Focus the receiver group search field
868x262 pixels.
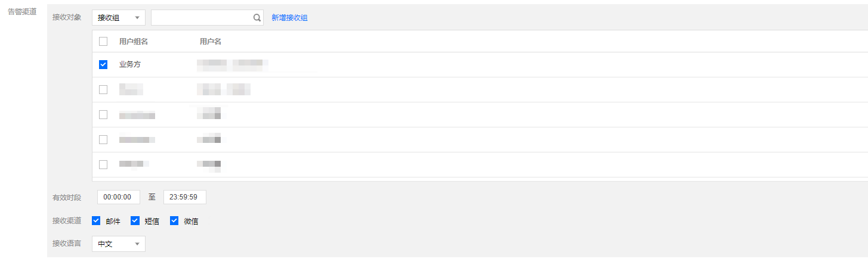click(x=202, y=18)
